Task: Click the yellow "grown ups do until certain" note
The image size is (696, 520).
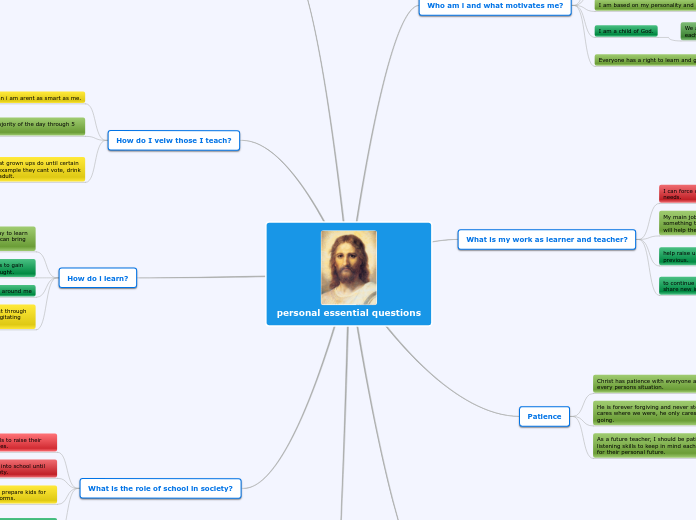Action: [42, 169]
